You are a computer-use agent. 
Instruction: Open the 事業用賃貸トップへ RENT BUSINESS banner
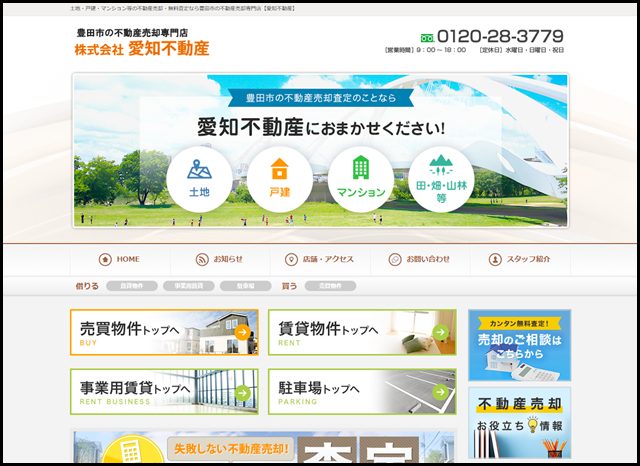click(x=164, y=392)
